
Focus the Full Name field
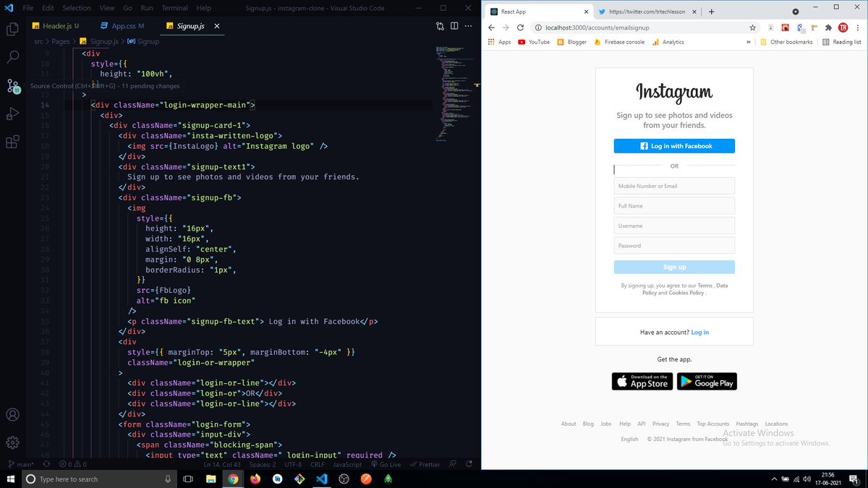pos(674,205)
